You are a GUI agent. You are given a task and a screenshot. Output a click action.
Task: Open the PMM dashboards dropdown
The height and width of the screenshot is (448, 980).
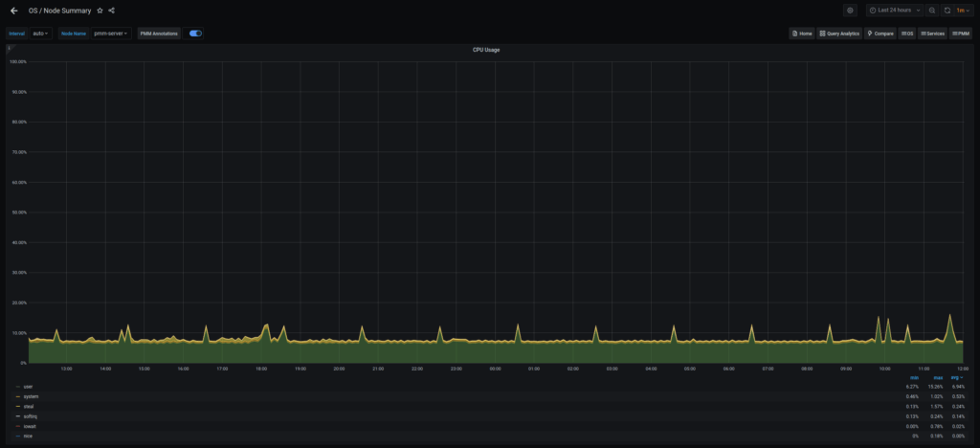pos(961,34)
